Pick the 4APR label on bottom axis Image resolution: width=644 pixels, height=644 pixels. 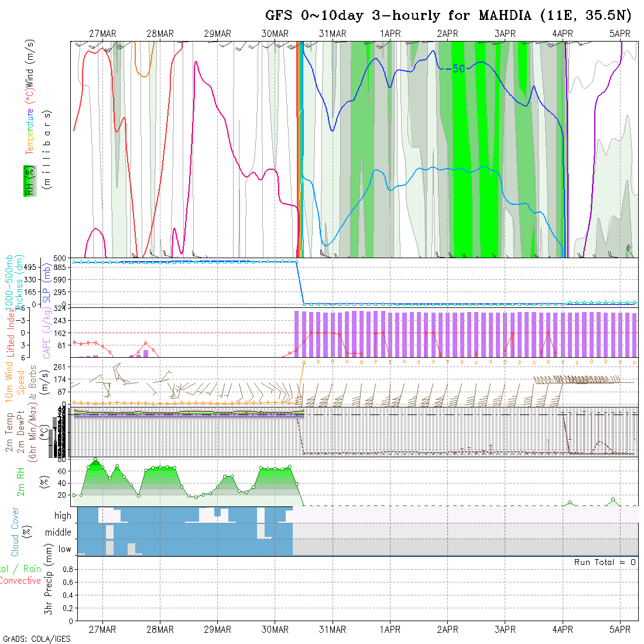click(x=563, y=629)
